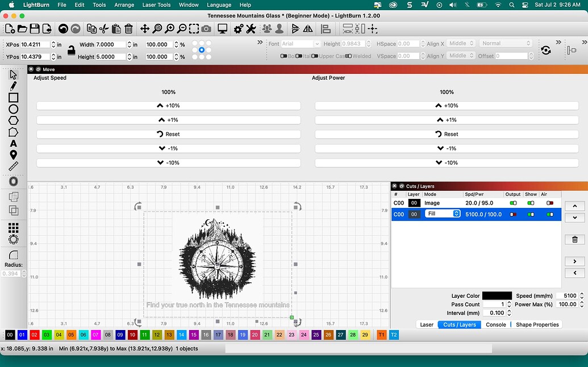Image resolution: width=588 pixels, height=367 pixels.
Task: Click Reset under Adjust Speed
Action: (168, 134)
